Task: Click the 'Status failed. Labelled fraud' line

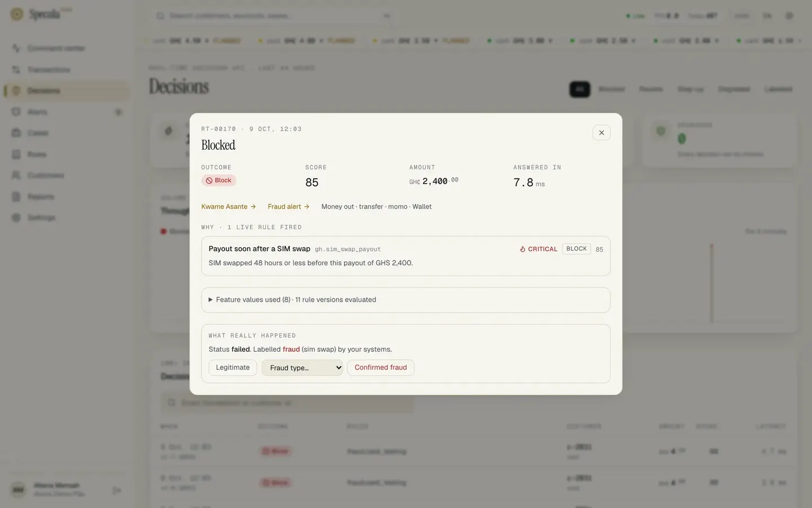Action: click(300, 349)
